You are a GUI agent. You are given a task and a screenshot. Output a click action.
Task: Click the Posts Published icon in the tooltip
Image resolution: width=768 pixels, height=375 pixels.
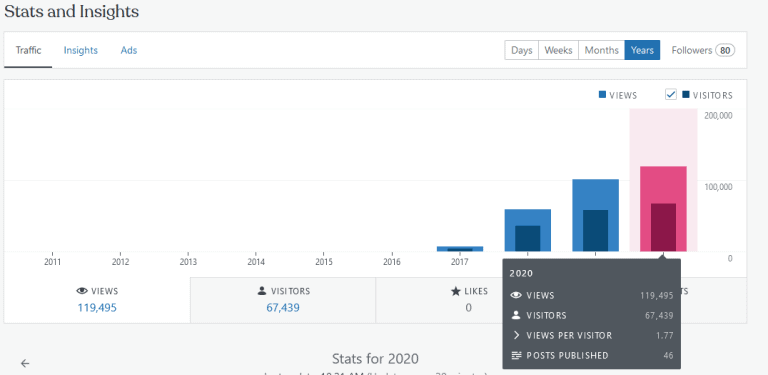(516, 355)
